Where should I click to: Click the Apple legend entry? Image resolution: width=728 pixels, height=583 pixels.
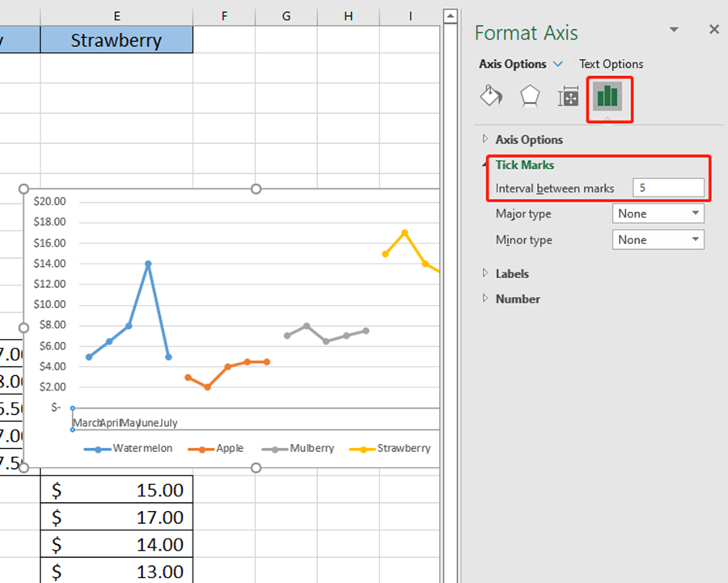pos(215,449)
